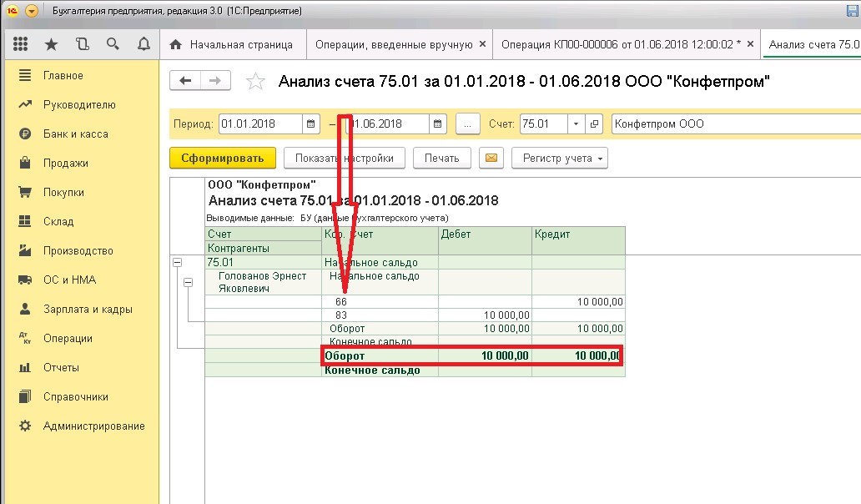861x504 pixels.
Task: Click the Операции Дт/Кт icon
Action: [25, 338]
